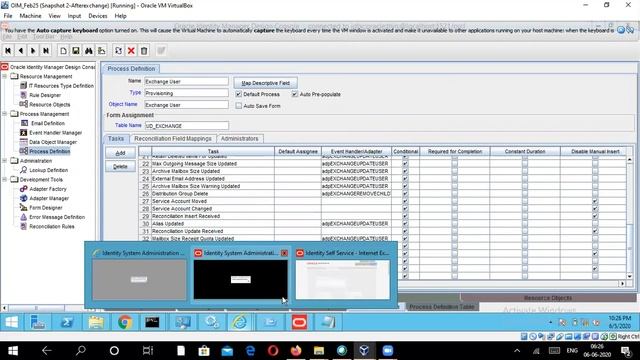Toggle Disable Manual Insert for Service Account Moved

pyautogui.click(x=595, y=201)
